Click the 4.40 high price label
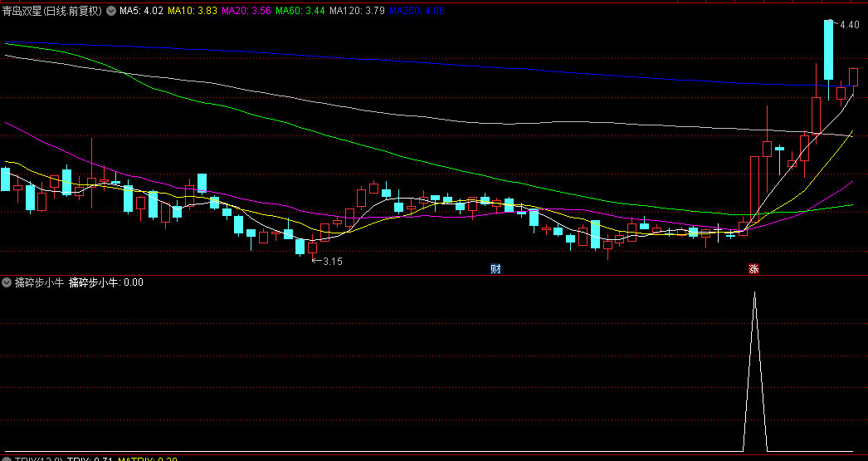Image resolution: width=868 pixels, height=461 pixels. pyautogui.click(x=849, y=24)
